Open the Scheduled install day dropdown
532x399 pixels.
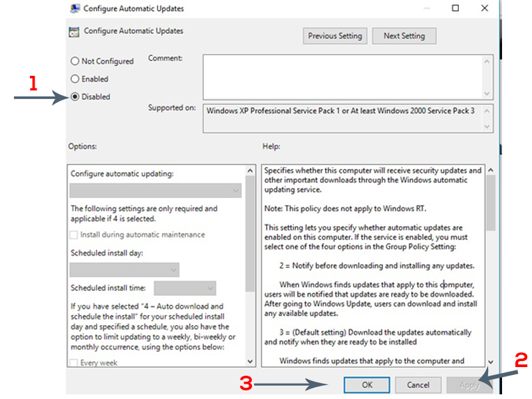coord(124,270)
